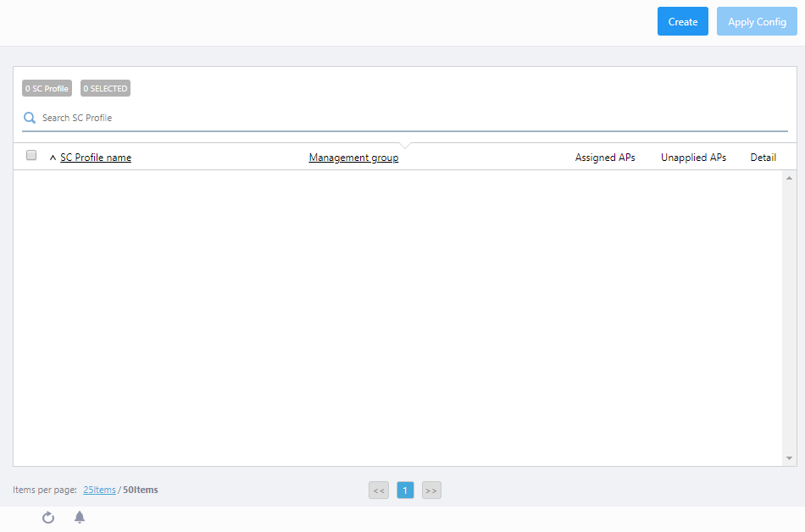
Task: Click scrollbar up arrow in table
Action: pos(789,178)
